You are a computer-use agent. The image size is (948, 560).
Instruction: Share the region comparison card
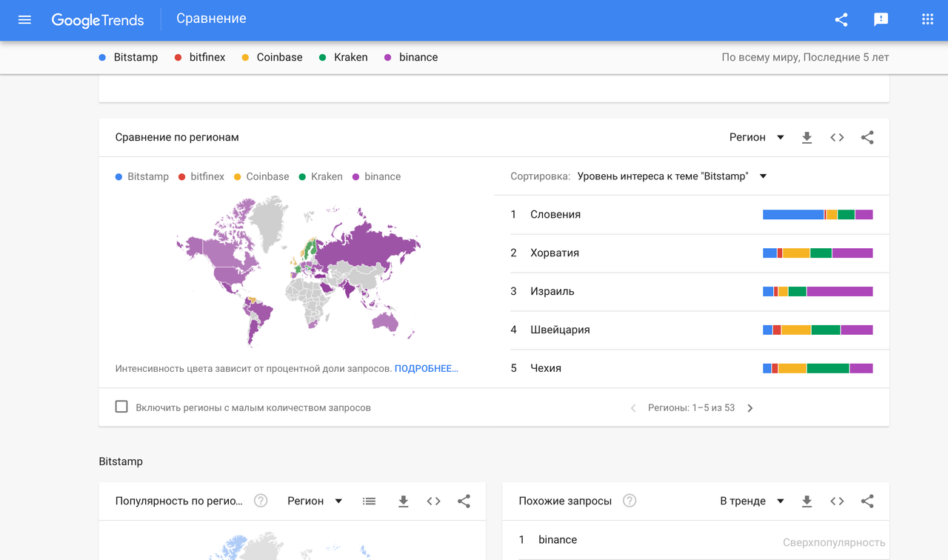(867, 138)
